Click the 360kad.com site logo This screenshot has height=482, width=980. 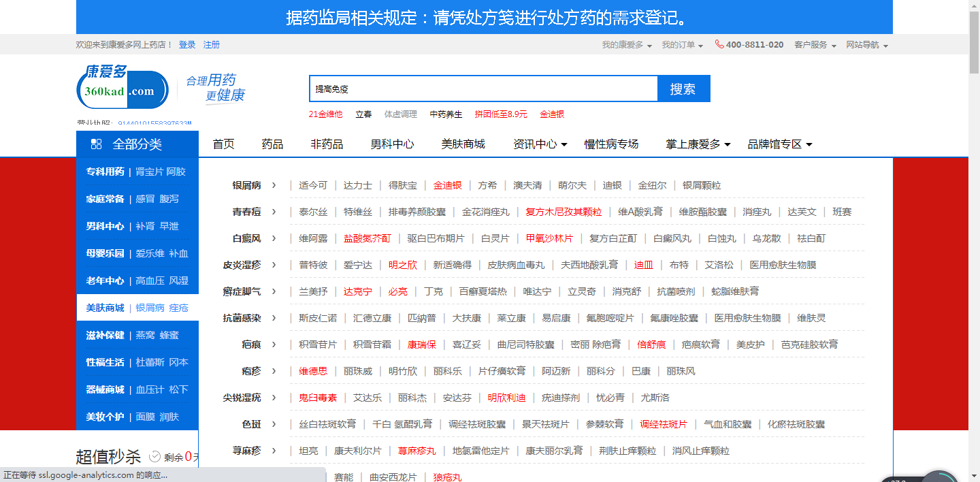point(122,86)
